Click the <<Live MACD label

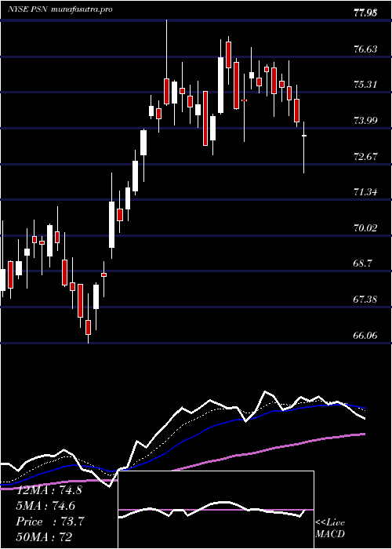point(330,529)
